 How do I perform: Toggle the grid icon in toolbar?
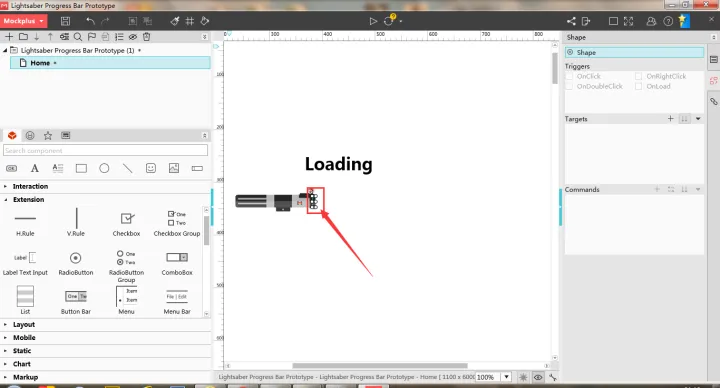pyautogui.click(x=190, y=21)
